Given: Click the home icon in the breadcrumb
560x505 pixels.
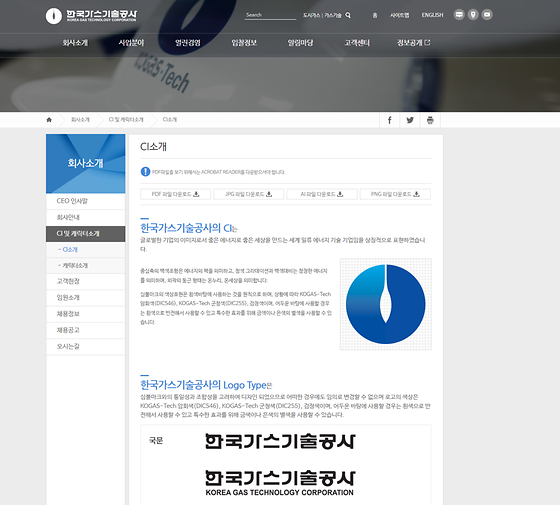Looking at the screenshot, I should point(49,120).
